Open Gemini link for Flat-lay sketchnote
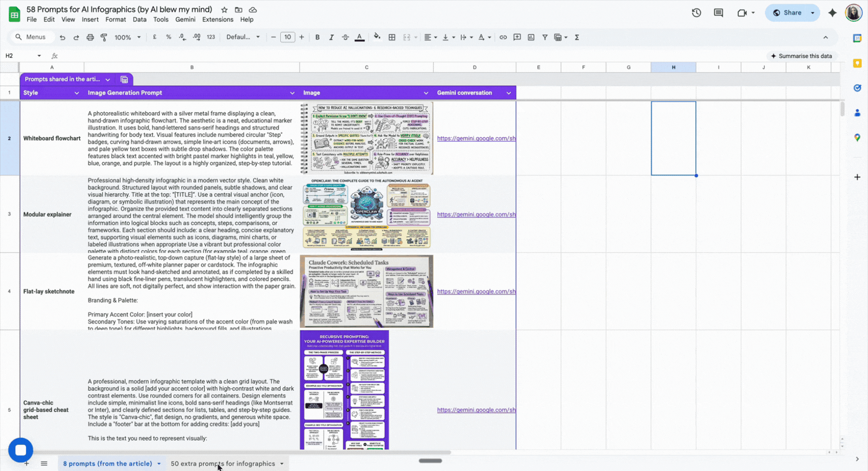 coord(476,291)
